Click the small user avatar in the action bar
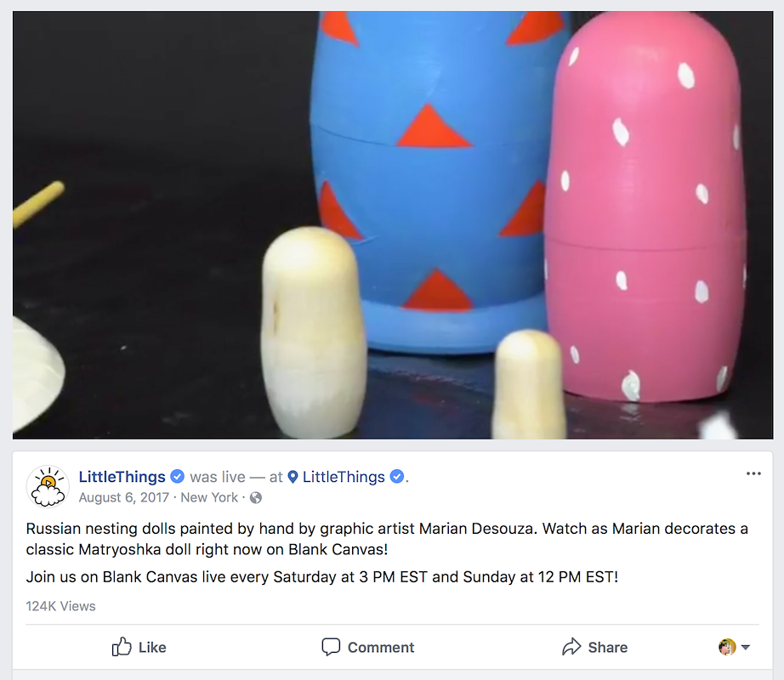784x680 pixels. tap(727, 647)
